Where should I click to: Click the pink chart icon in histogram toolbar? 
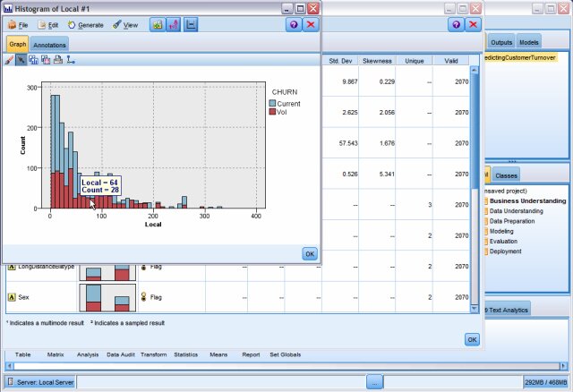tap(174, 25)
